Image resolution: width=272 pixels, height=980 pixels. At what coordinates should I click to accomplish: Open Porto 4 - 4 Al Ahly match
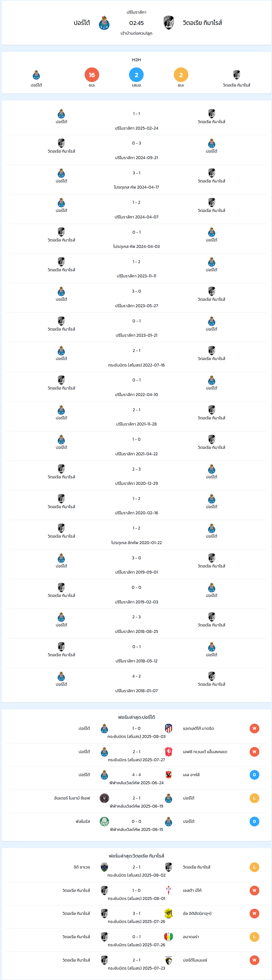[136, 778]
